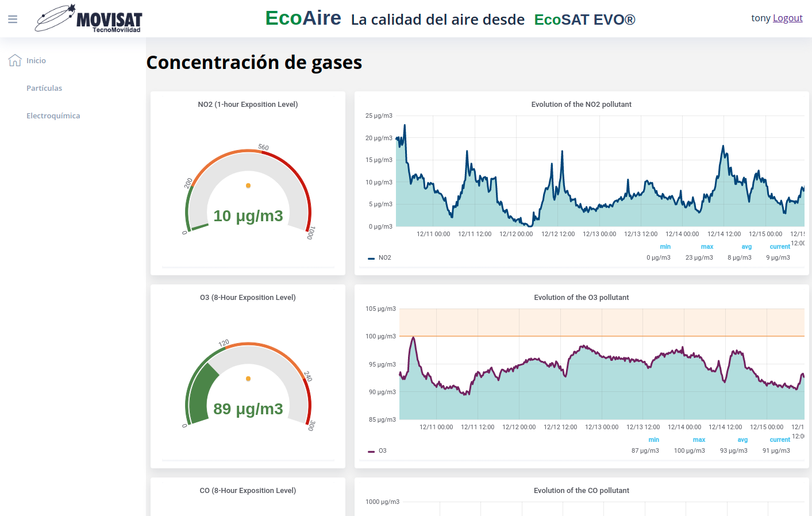Click the Inicio home icon
The height and width of the screenshot is (516, 812).
tap(15, 60)
